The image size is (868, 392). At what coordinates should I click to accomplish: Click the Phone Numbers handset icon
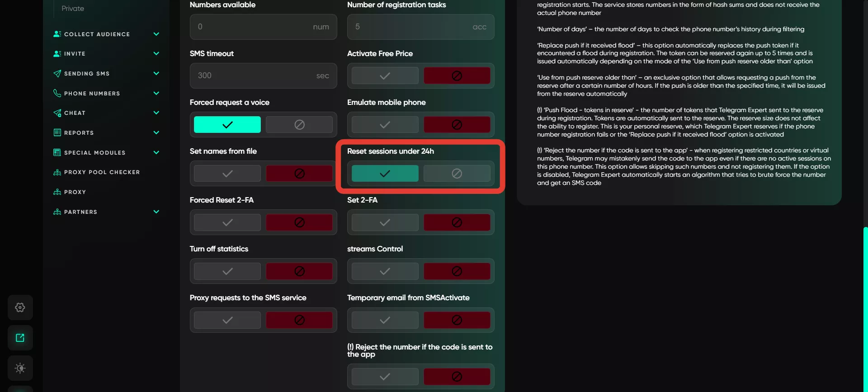[x=57, y=93]
